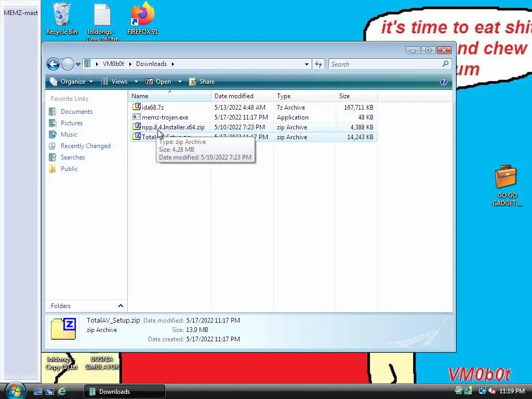Image resolution: width=532 pixels, height=399 pixels.
Task: Expand the Open button dropdown arrow
Action: pos(180,82)
